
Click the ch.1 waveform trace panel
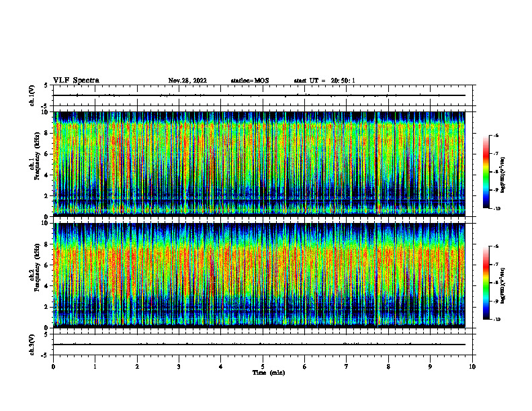pyautogui.click(x=263, y=95)
